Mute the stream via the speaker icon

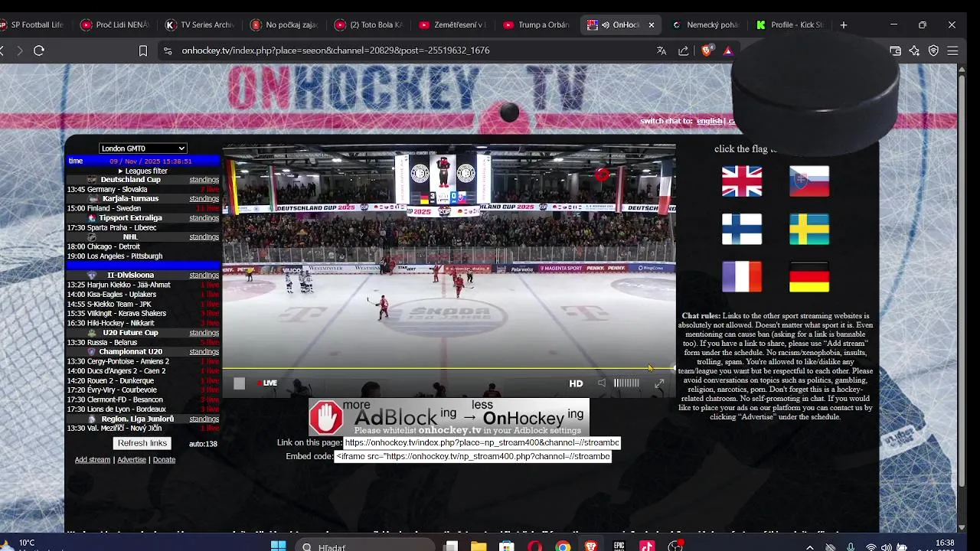pos(602,383)
